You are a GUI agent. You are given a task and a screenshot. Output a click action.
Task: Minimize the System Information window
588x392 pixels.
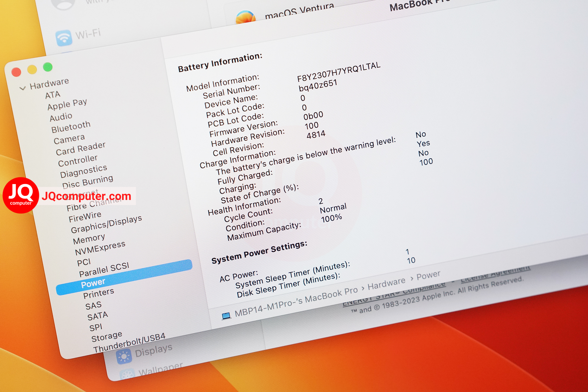32,70
